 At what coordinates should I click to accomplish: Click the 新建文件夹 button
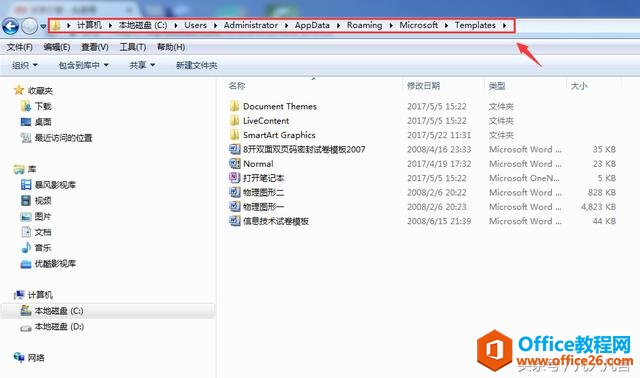pos(196,65)
